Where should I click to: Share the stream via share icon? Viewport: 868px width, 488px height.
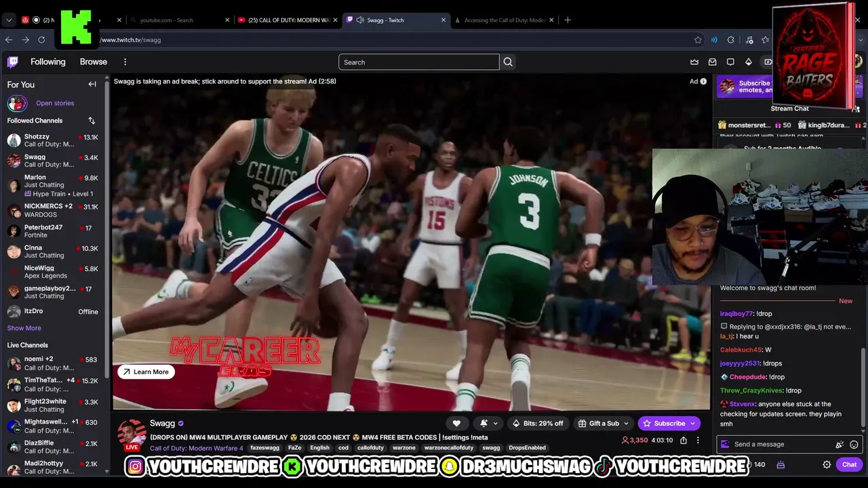[x=684, y=441]
